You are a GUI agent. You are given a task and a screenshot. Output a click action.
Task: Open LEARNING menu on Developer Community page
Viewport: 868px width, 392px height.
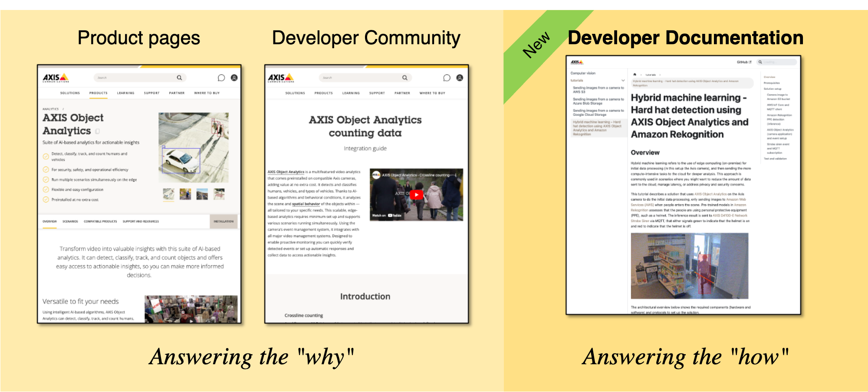[x=351, y=93]
